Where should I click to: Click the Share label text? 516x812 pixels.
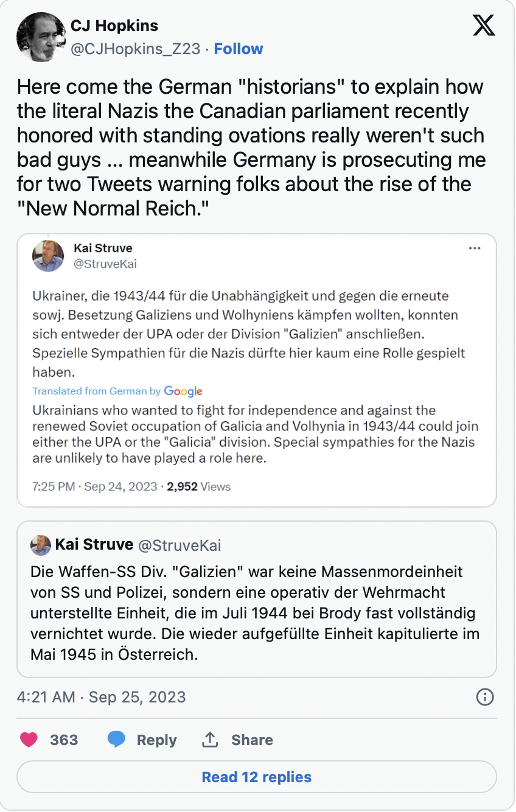pos(252,740)
